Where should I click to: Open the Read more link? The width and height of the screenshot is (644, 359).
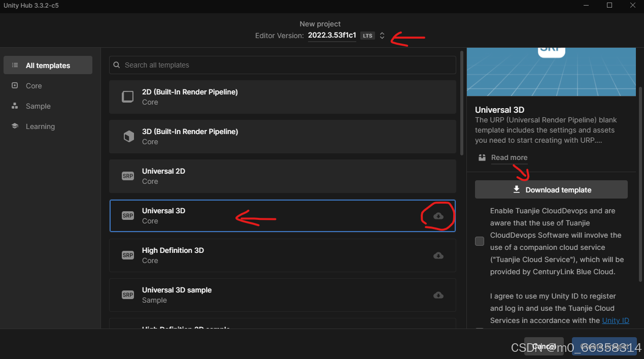(509, 157)
